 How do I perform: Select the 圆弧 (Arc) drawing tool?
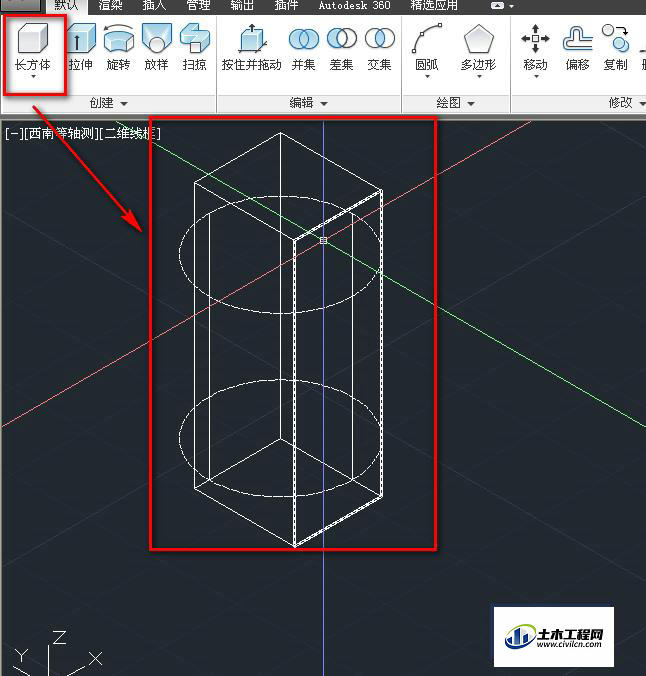click(427, 47)
